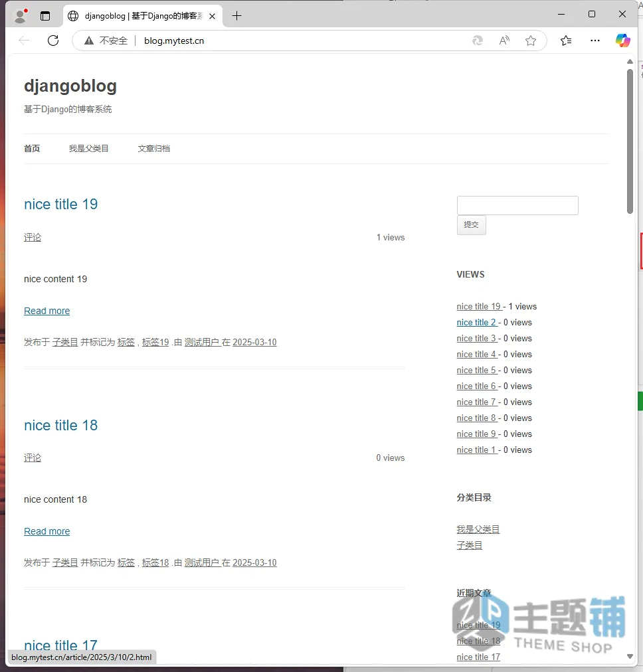Click 评论 link under nice title 19

pyautogui.click(x=33, y=237)
